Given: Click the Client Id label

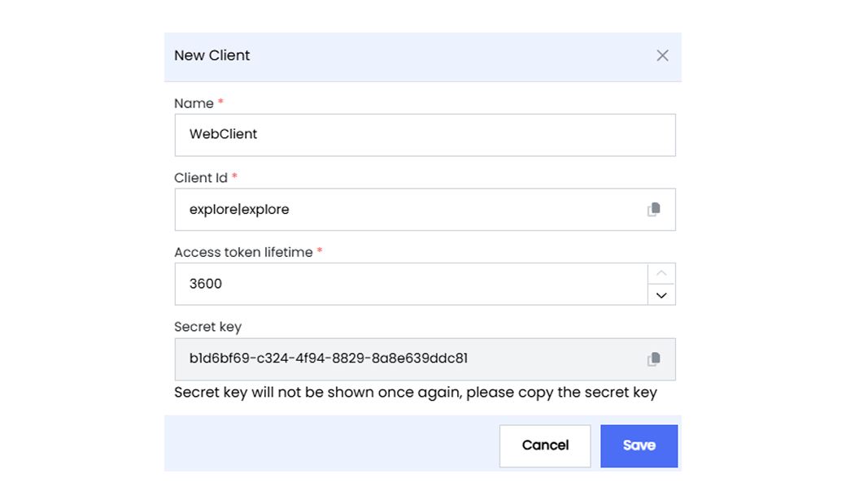Looking at the screenshot, I should pos(201,178).
